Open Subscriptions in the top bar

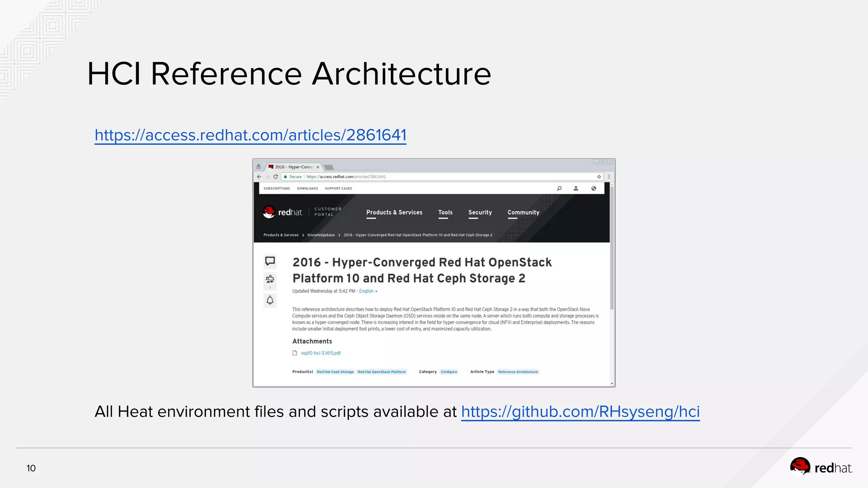277,189
